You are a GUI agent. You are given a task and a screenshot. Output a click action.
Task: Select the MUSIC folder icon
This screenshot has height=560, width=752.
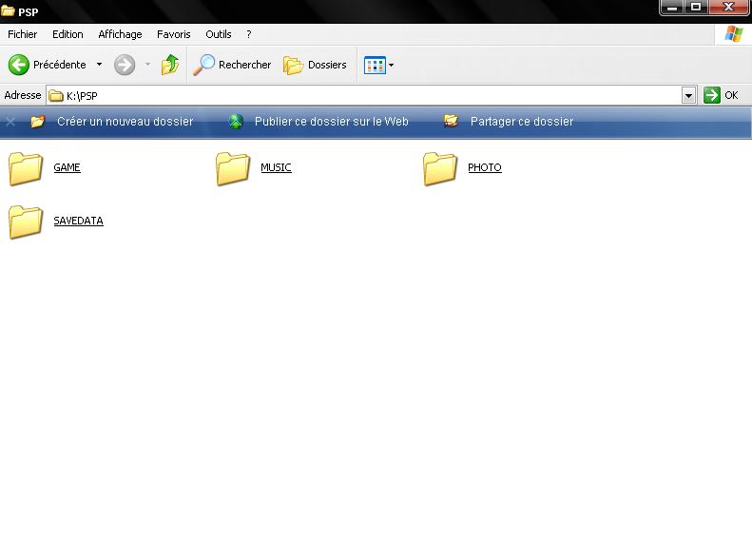tap(233, 168)
